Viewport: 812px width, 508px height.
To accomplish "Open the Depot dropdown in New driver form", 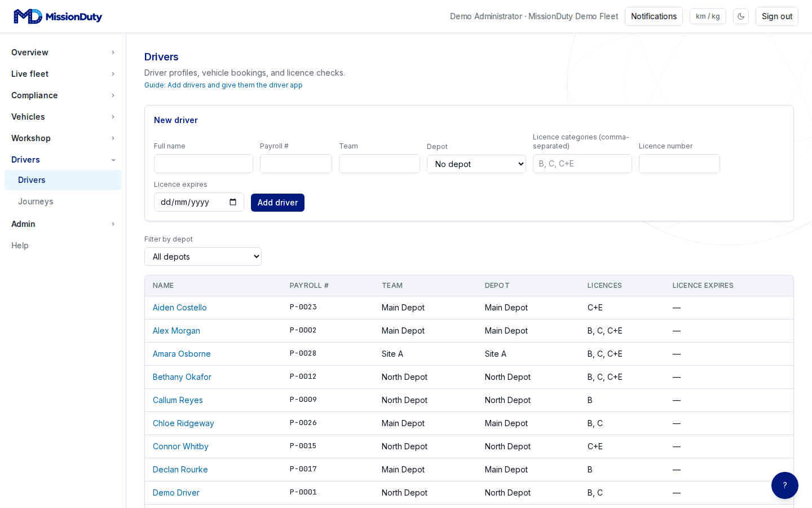I will (476, 164).
